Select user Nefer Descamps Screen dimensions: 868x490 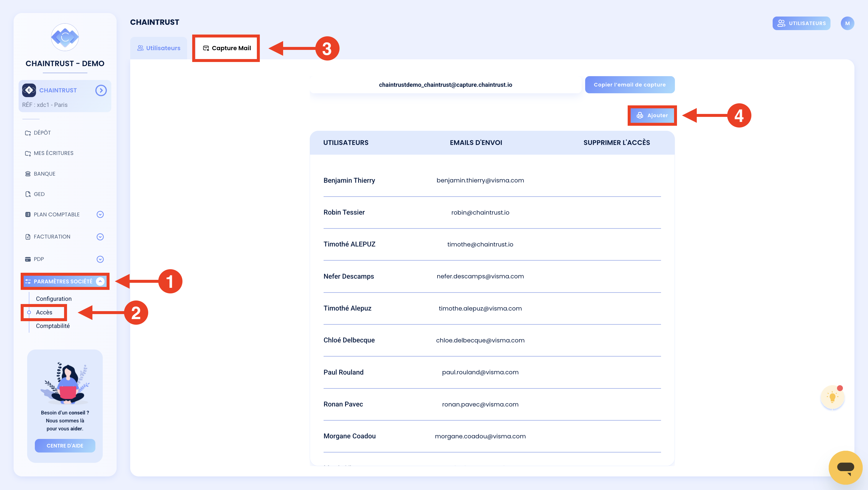click(349, 276)
